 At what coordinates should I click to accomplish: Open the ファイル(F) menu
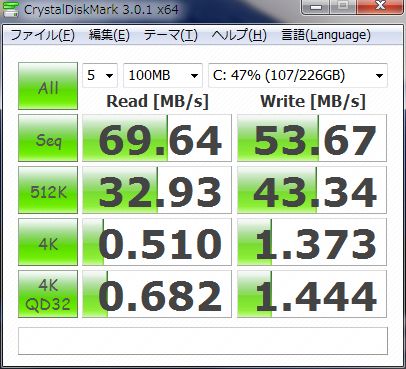[43, 35]
